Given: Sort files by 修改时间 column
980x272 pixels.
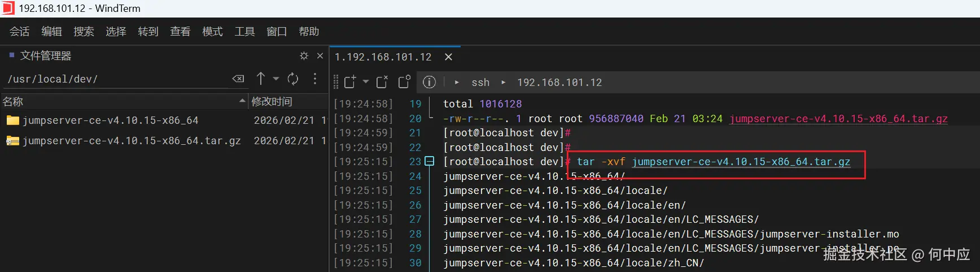Looking at the screenshot, I should (x=288, y=102).
